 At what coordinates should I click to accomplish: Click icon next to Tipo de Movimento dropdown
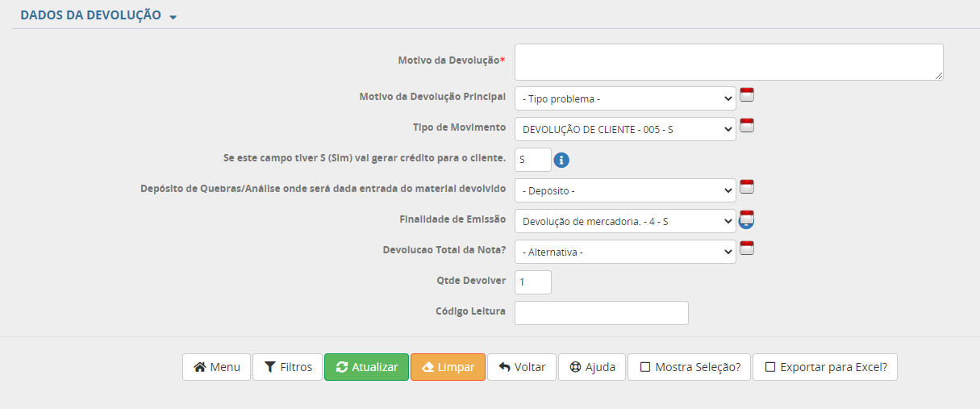tap(747, 126)
